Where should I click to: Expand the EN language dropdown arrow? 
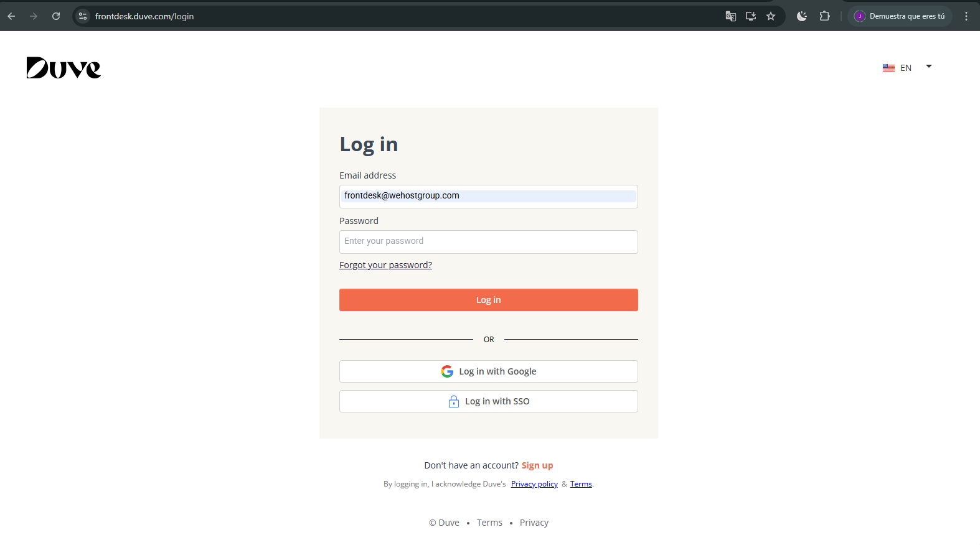(929, 67)
